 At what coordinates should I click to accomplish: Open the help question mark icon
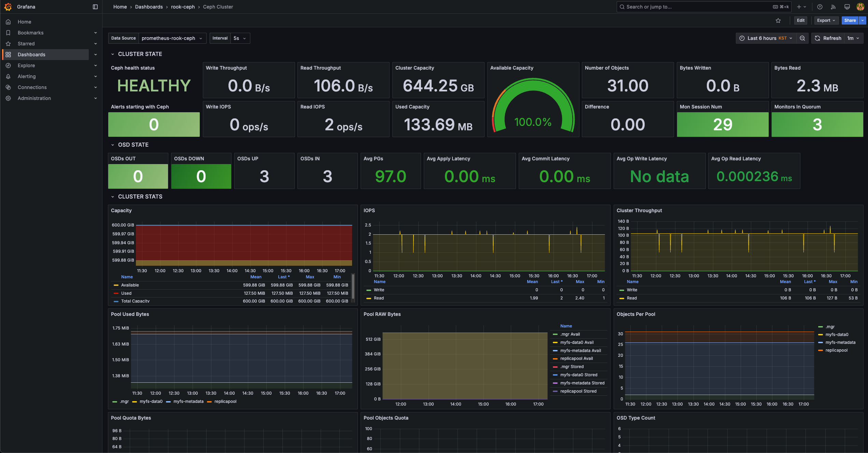(820, 7)
